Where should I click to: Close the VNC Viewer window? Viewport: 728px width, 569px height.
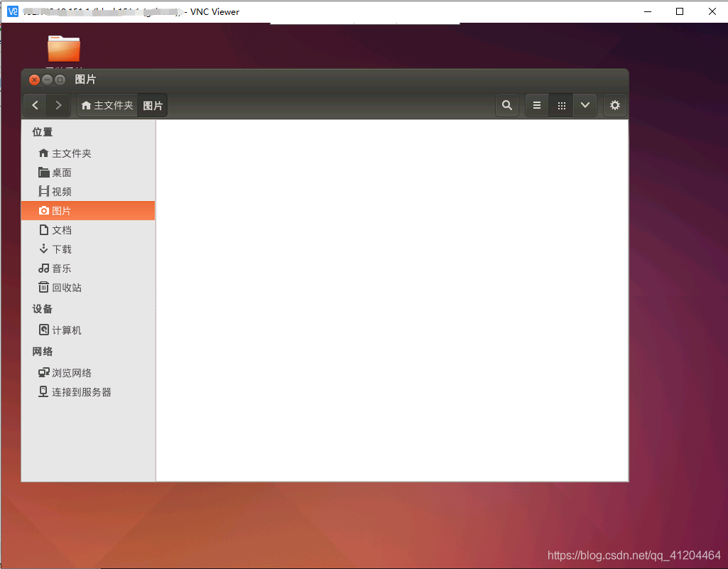click(712, 11)
